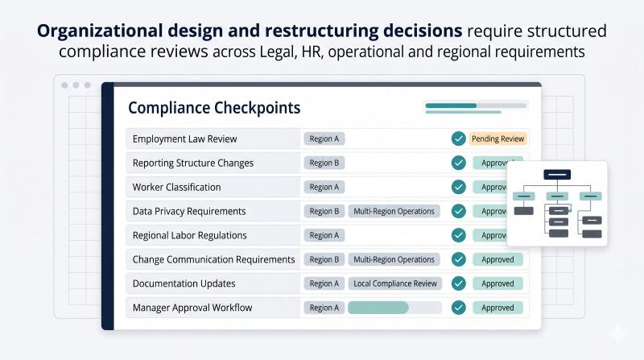Viewport: 644px width, 360px height.
Task: Click Region B tag in Reporting Structure Changes row
Action: 324,163
